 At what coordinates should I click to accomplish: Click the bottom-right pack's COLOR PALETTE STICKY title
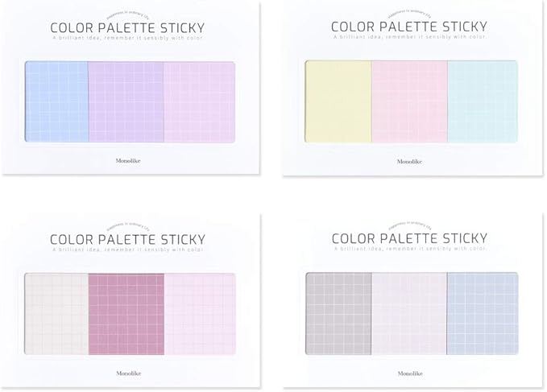(410, 237)
